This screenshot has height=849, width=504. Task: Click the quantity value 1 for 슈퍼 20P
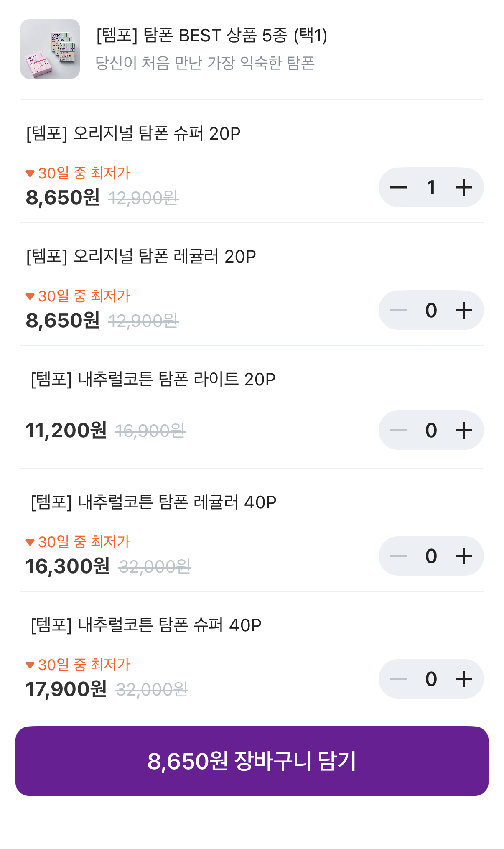(x=431, y=187)
